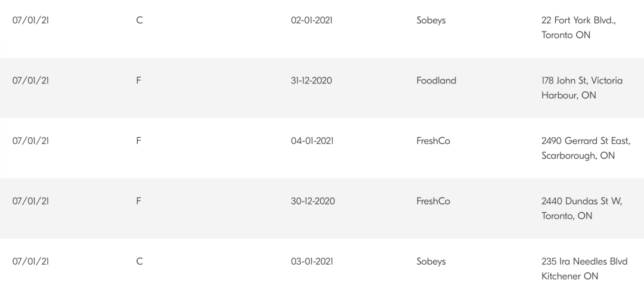Click the 2490 Gerrard St East address

click(x=586, y=148)
